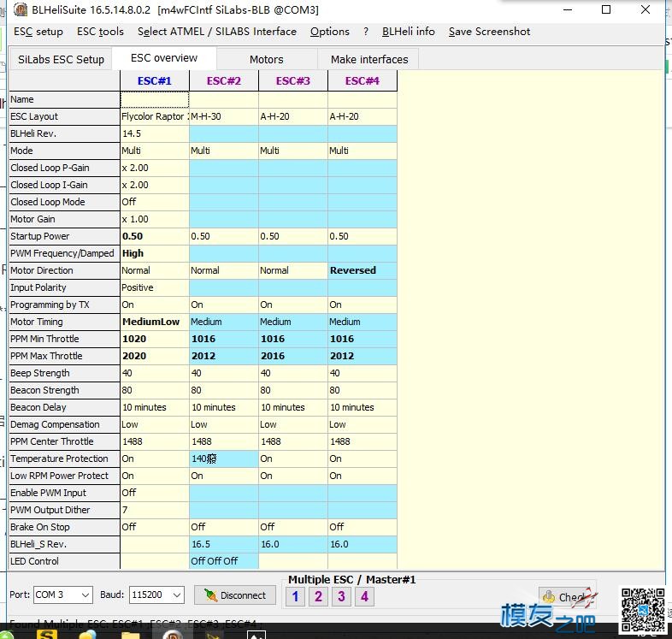Click the ESC#4 column header

pyautogui.click(x=363, y=81)
